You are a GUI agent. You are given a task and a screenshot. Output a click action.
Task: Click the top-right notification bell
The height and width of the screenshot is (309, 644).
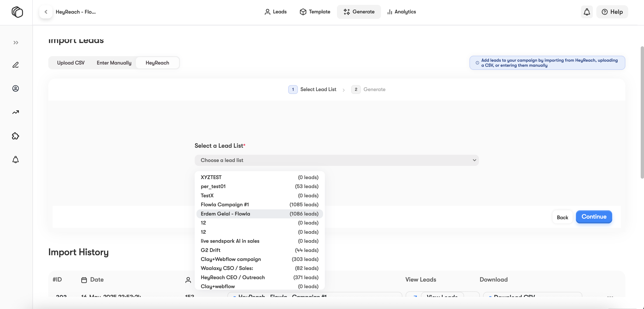tap(587, 12)
